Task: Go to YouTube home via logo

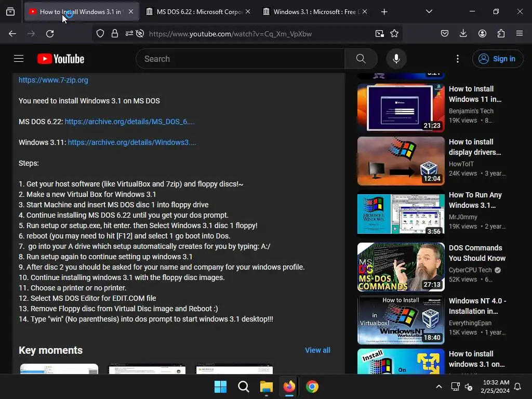Action: pos(61,59)
